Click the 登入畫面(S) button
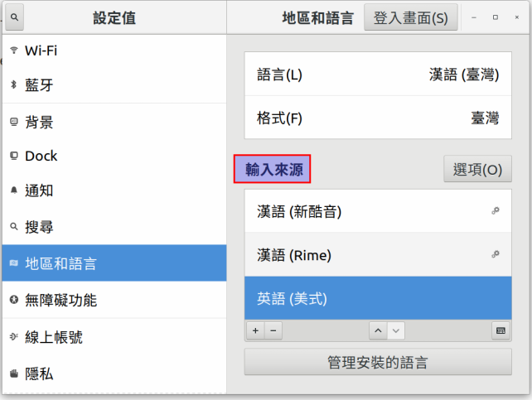The image size is (532, 400). pos(410,17)
